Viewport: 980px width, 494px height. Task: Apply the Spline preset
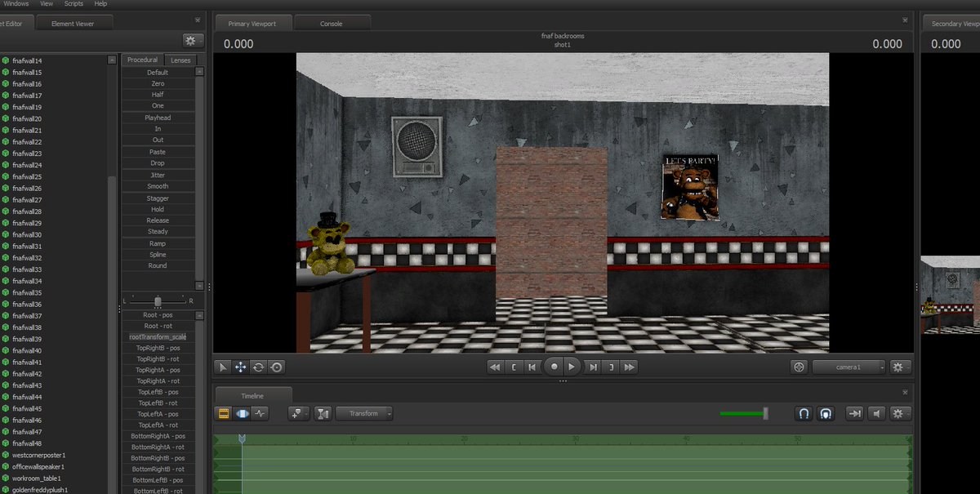pyautogui.click(x=158, y=255)
